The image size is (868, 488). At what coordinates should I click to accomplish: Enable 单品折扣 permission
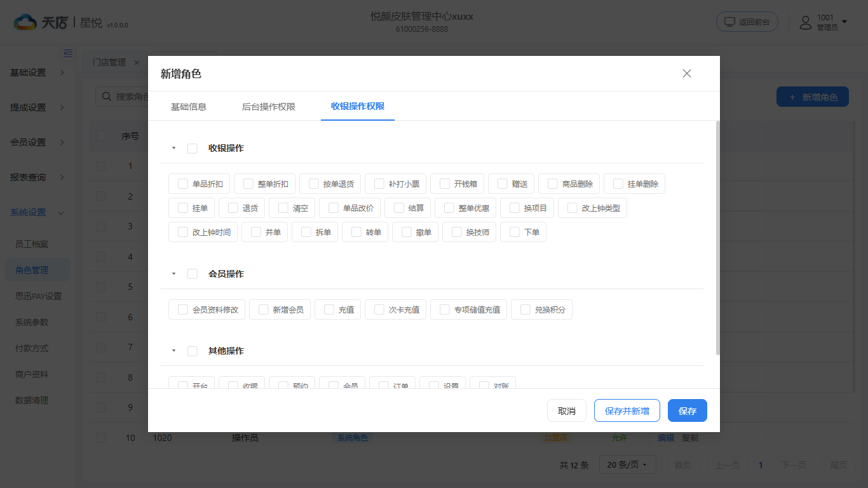pos(183,184)
